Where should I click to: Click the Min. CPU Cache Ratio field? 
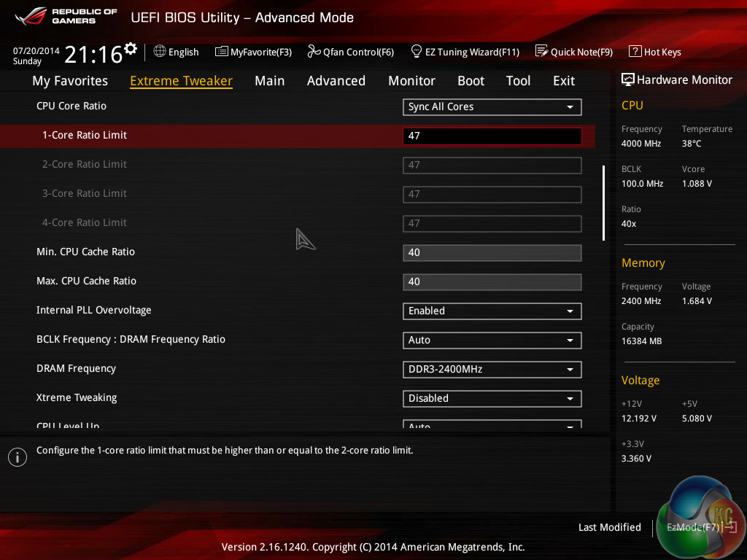(492, 253)
